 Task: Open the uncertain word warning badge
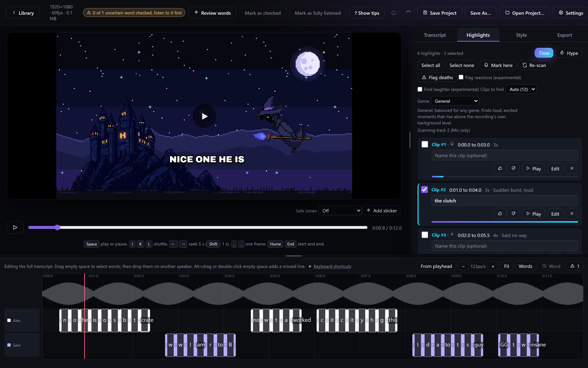(x=134, y=13)
